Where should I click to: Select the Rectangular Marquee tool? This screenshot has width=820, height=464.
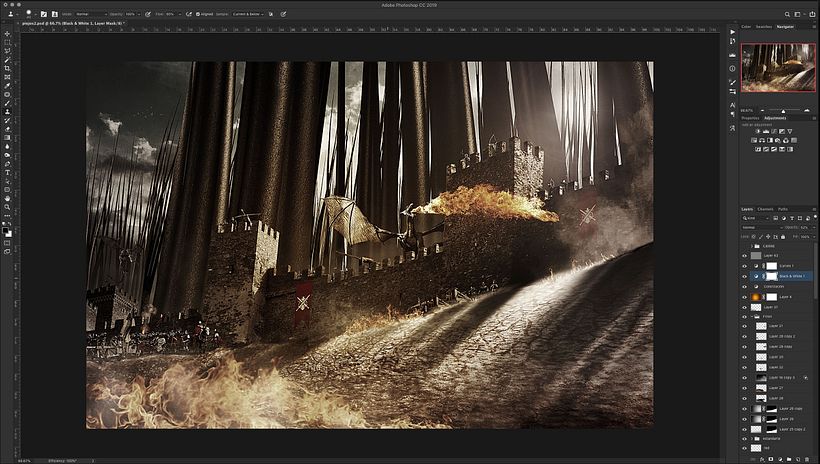(x=7, y=43)
